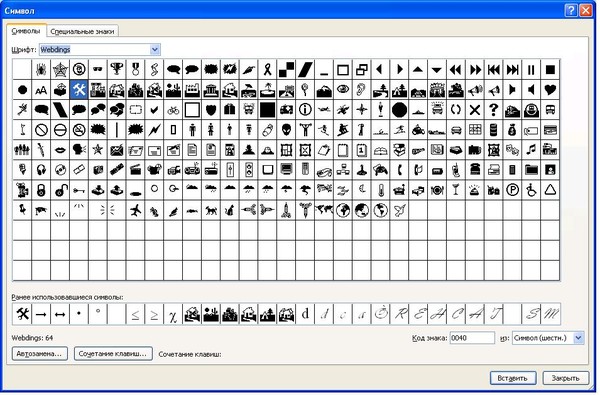This screenshot has height=395, width=600.
Task: Click the Вставить button
Action: coord(513,378)
